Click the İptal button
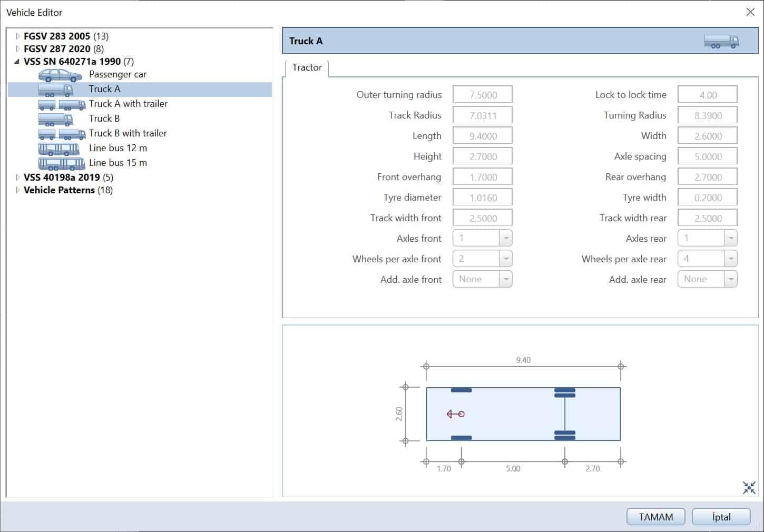Viewport: 764px width, 532px height. [721, 517]
